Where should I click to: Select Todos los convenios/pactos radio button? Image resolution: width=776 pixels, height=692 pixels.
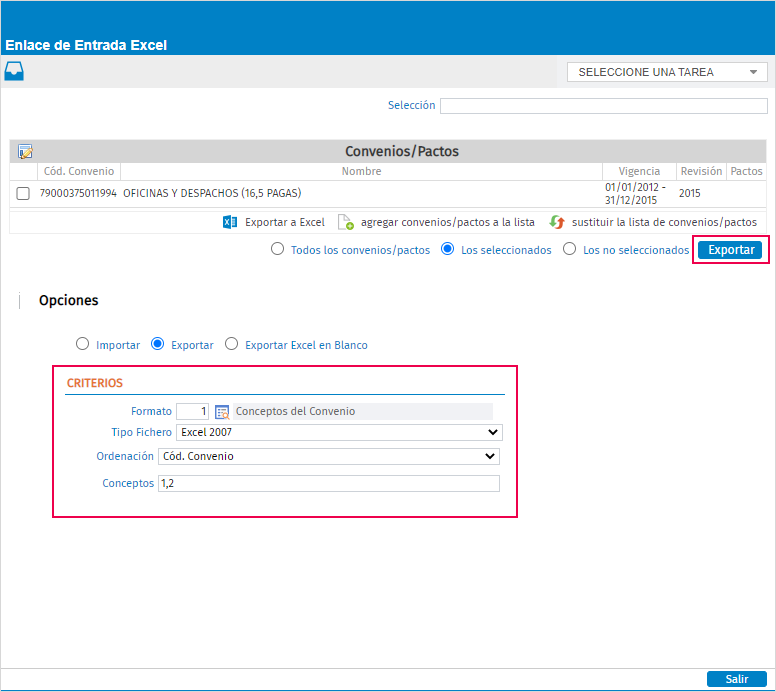[x=278, y=249]
